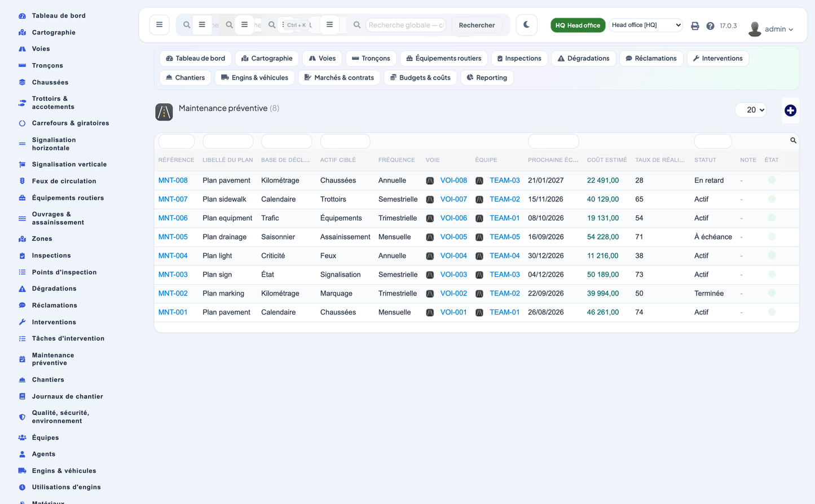
Task: Toggle the main hamburger menu button
Action: [x=160, y=25]
